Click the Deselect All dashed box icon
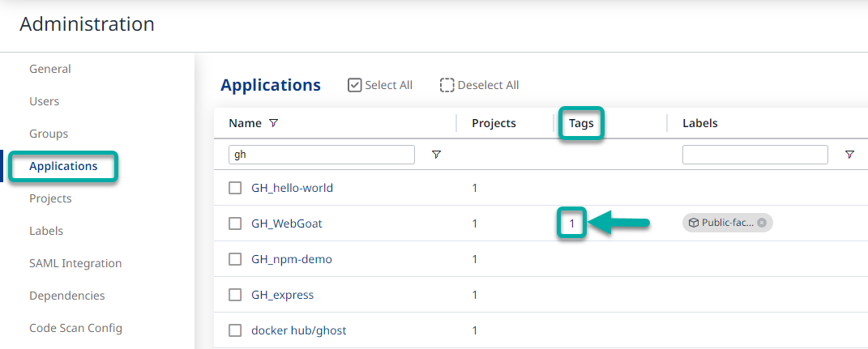Image resolution: width=868 pixels, height=349 pixels. click(447, 85)
